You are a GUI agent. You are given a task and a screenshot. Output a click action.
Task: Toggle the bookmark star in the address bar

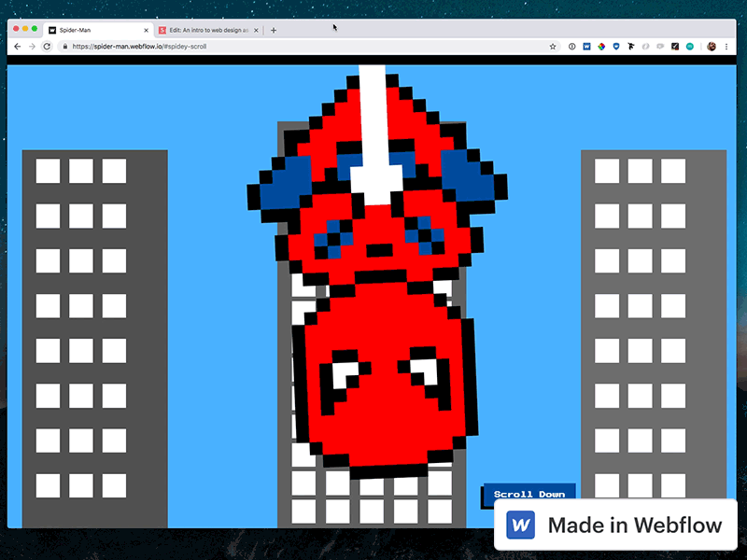click(x=554, y=45)
